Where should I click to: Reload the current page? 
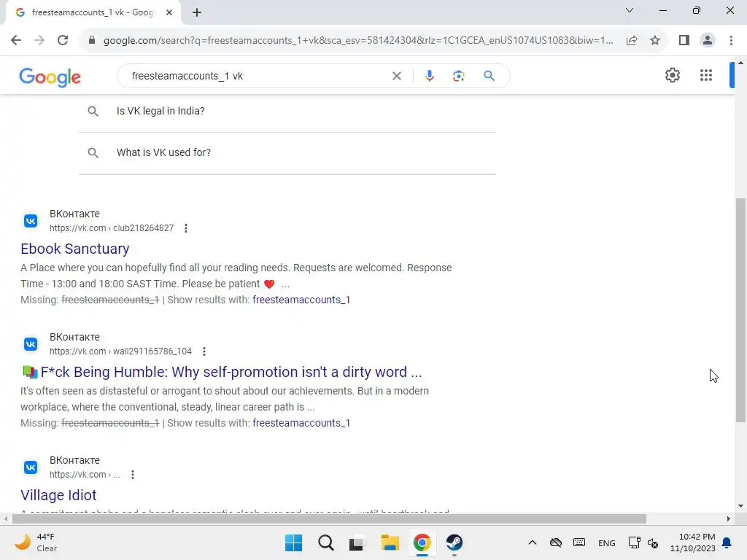tap(63, 40)
